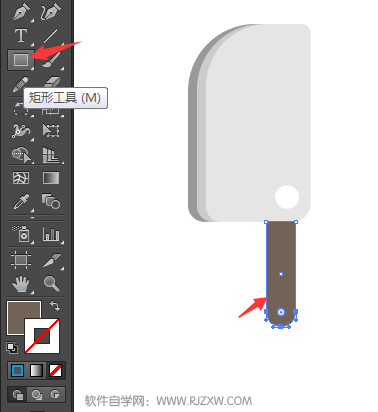Select the Type tool
The height and width of the screenshot is (412, 378).
tap(21, 36)
